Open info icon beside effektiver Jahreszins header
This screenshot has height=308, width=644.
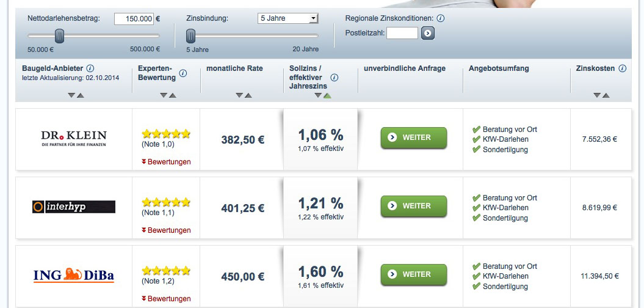point(335,78)
